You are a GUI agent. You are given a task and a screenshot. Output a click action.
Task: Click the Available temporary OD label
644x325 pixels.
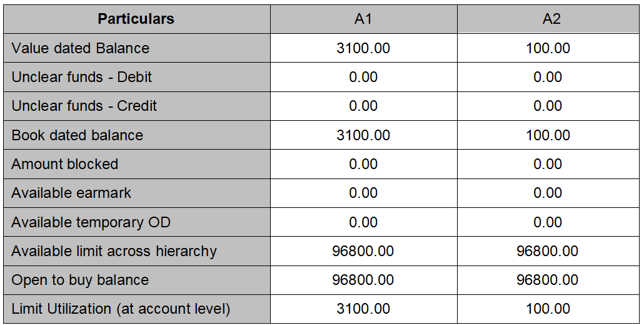(91, 222)
